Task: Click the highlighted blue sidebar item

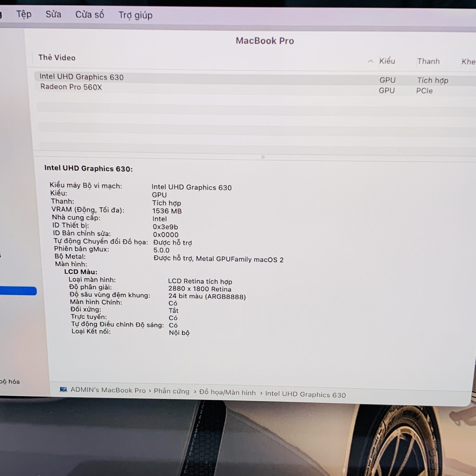Action: [x=18, y=291]
